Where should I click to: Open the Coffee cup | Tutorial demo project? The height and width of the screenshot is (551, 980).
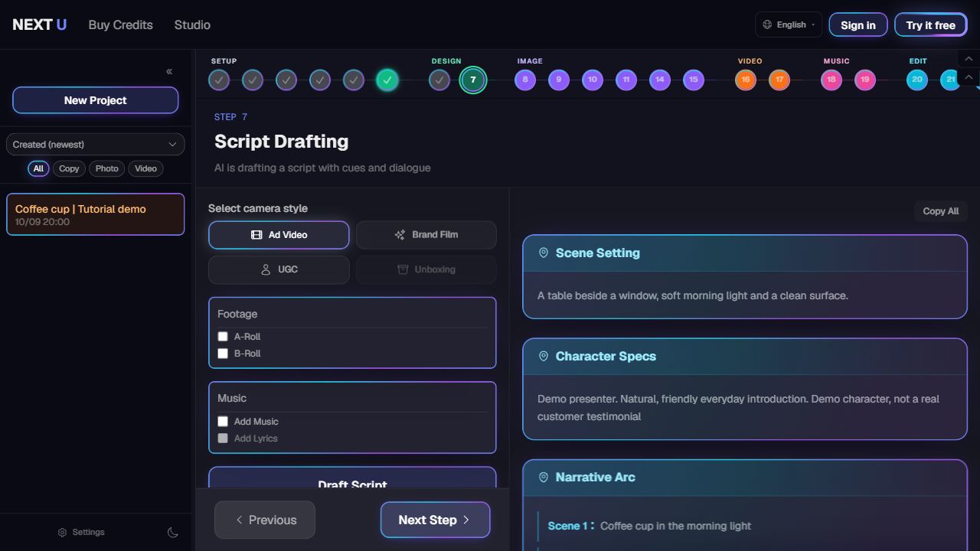(96, 214)
